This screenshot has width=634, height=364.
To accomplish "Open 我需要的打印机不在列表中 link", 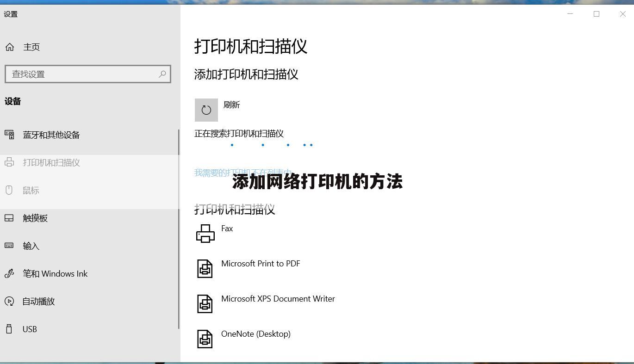I will click(x=243, y=172).
